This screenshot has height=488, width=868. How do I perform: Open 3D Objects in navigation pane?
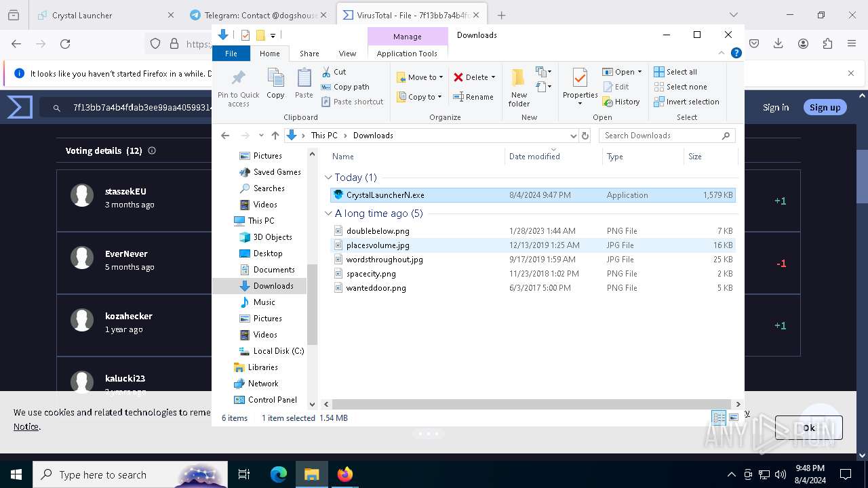point(266,237)
